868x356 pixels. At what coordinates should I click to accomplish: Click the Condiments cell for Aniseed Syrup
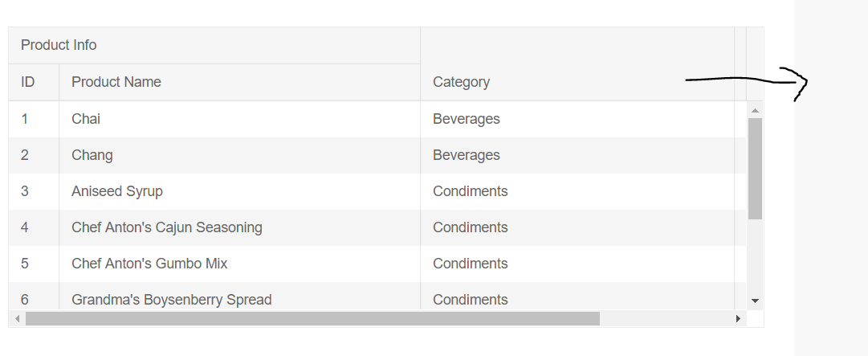click(577, 191)
